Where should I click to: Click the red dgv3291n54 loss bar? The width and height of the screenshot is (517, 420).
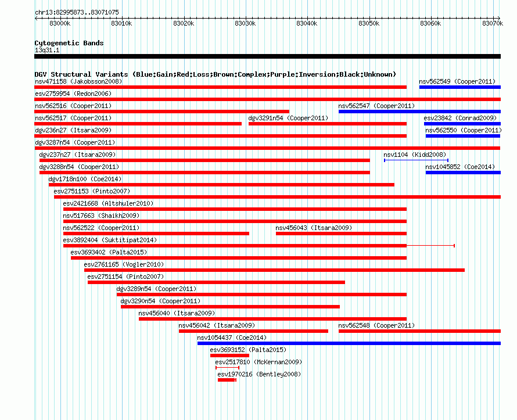[328, 124]
